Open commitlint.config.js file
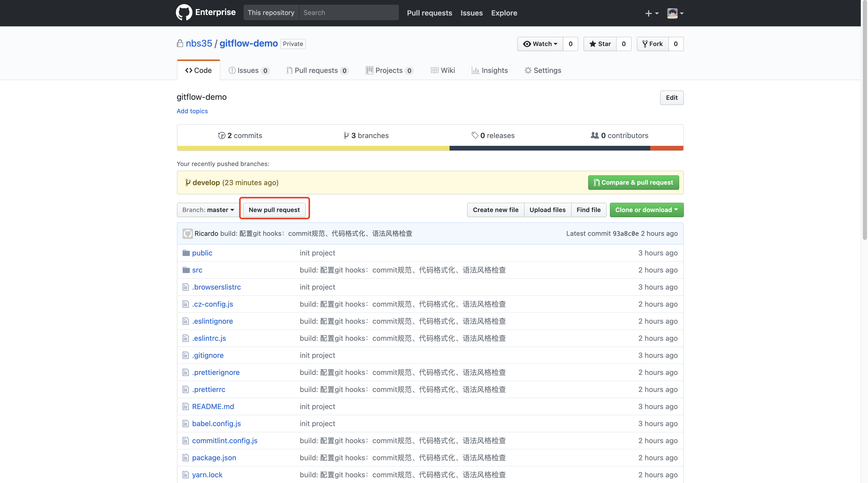868x483 pixels. click(225, 441)
